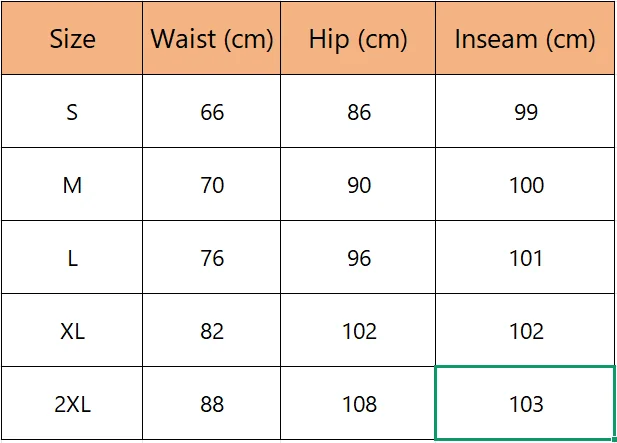This screenshot has width=617, height=443.
Task: Select waist value 66 cell
Action: pos(212,112)
